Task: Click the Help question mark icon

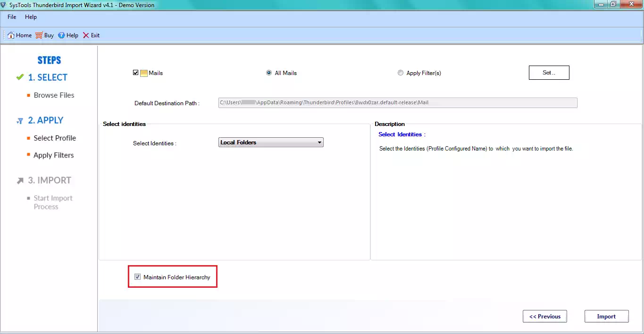Action: (61, 35)
